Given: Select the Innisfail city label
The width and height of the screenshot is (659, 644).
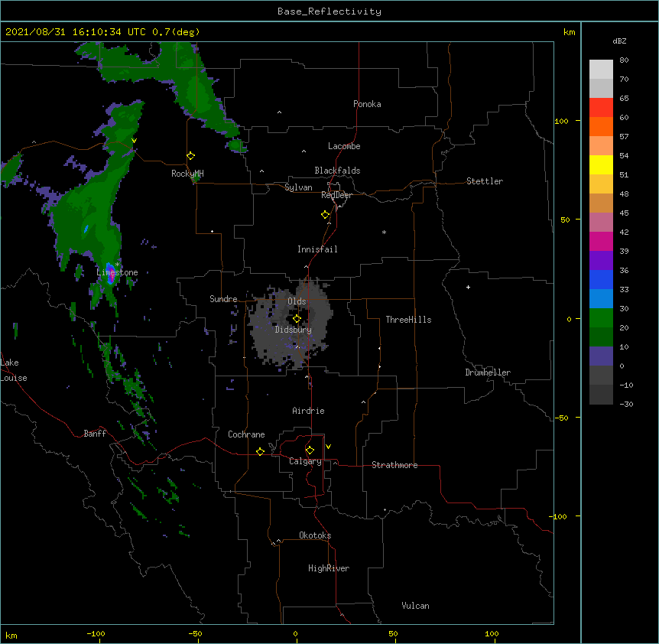Looking at the screenshot, I should (x=317, y=249).
